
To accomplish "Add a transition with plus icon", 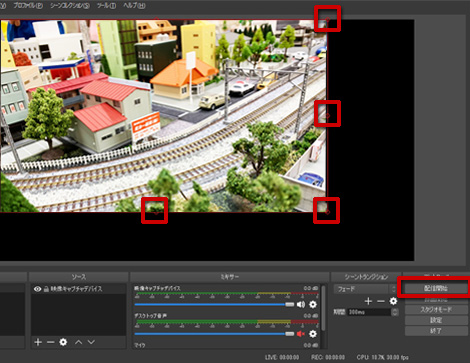I will [368, 301].
